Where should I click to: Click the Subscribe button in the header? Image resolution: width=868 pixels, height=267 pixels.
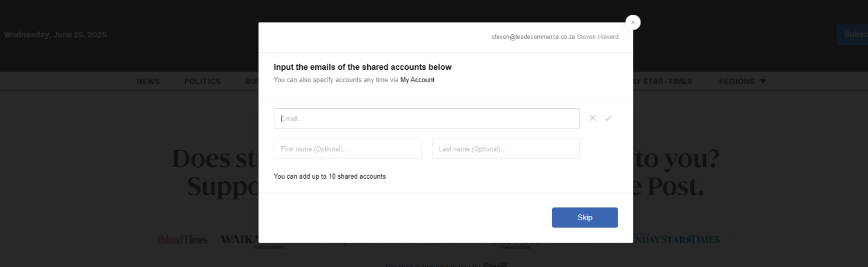click(852, 34)
